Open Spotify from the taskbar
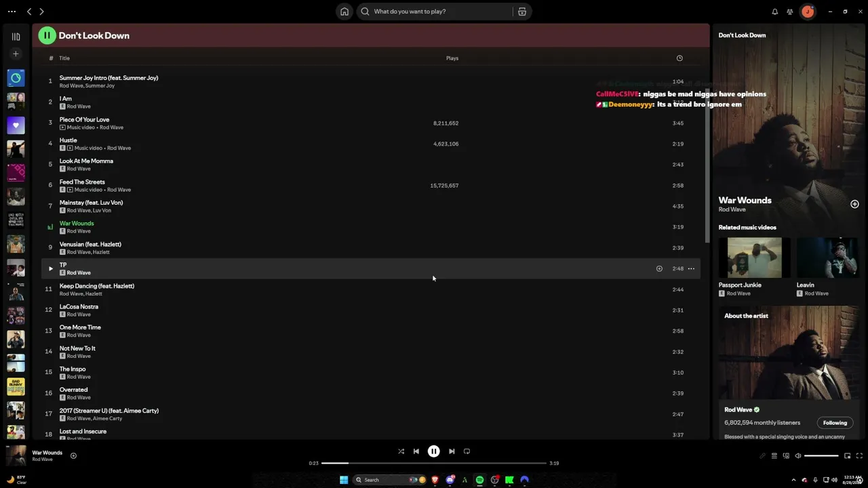The image size is (868, 488). click(479, 480)
